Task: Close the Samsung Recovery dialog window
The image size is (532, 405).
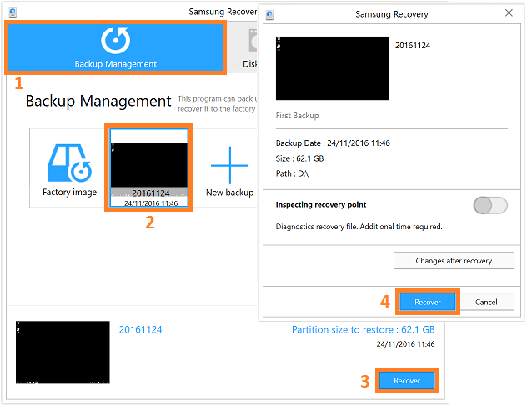Action: [509, 12]
